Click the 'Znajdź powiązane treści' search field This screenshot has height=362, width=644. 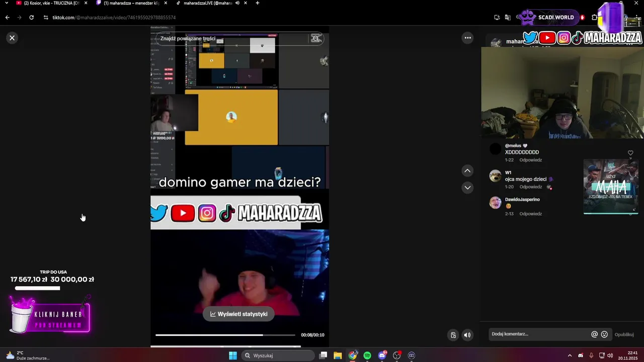click(231, 38)
